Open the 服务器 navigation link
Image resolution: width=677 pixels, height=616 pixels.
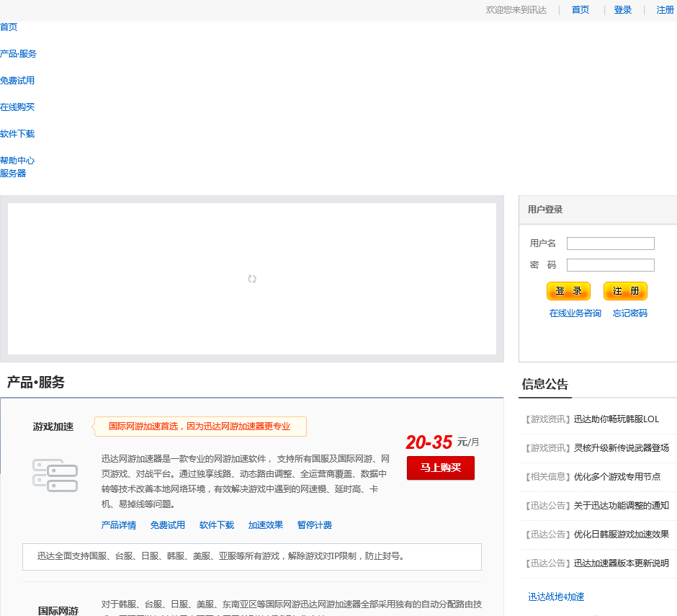(x=13, y=174)
